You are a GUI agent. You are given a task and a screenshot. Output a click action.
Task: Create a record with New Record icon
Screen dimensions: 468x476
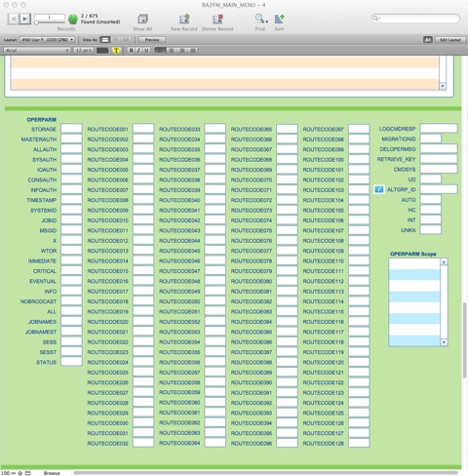(x=184, y=19)
